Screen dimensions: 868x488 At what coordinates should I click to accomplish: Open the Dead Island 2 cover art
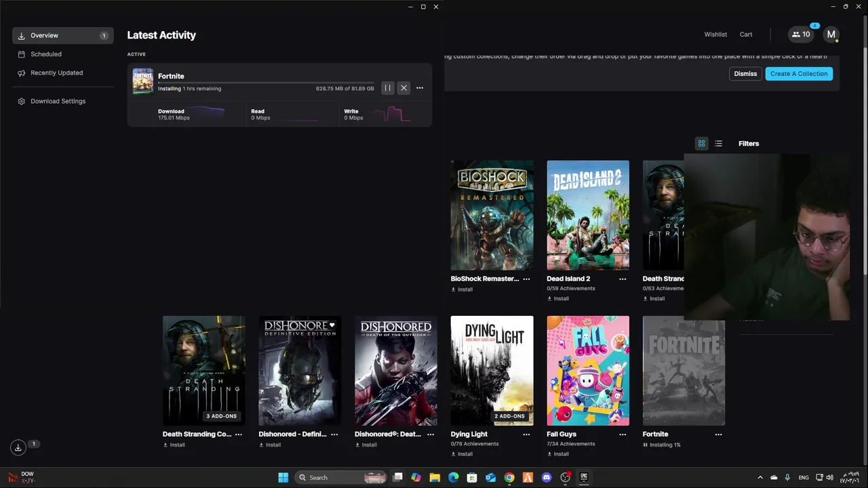coord(588,216)
